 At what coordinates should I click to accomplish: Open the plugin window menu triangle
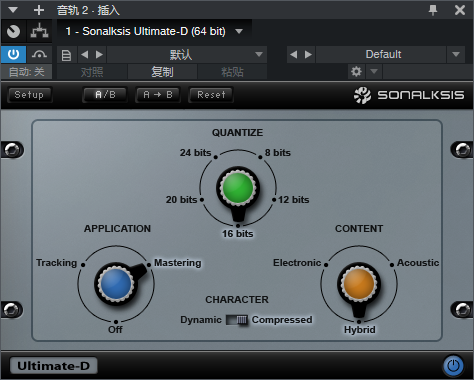tap(13, 10)
